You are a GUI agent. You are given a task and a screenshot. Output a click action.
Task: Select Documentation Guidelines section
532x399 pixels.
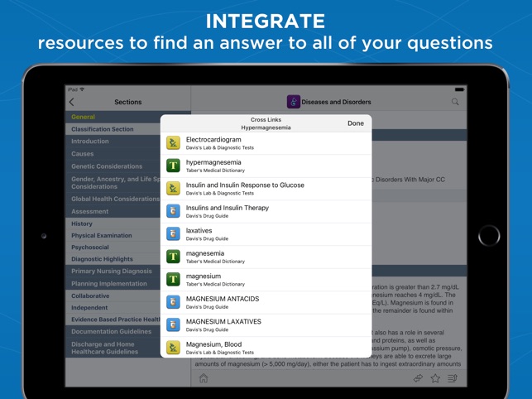[113, 331]
